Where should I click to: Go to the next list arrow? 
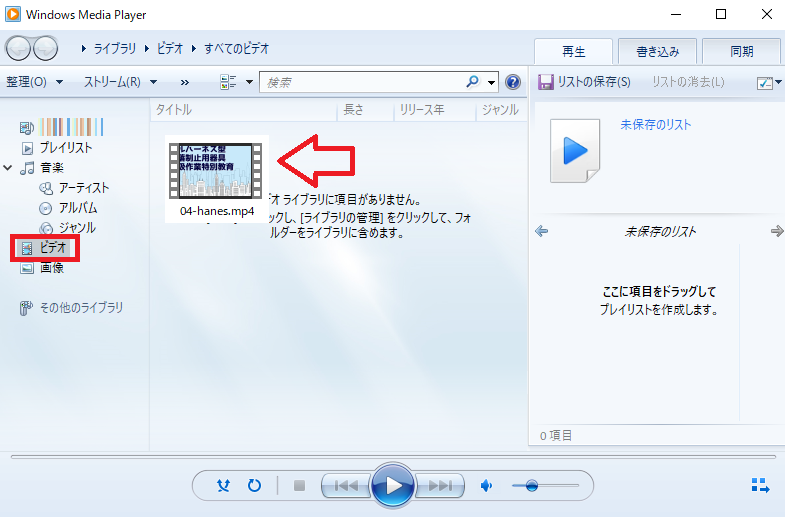[x=777, y=231]
